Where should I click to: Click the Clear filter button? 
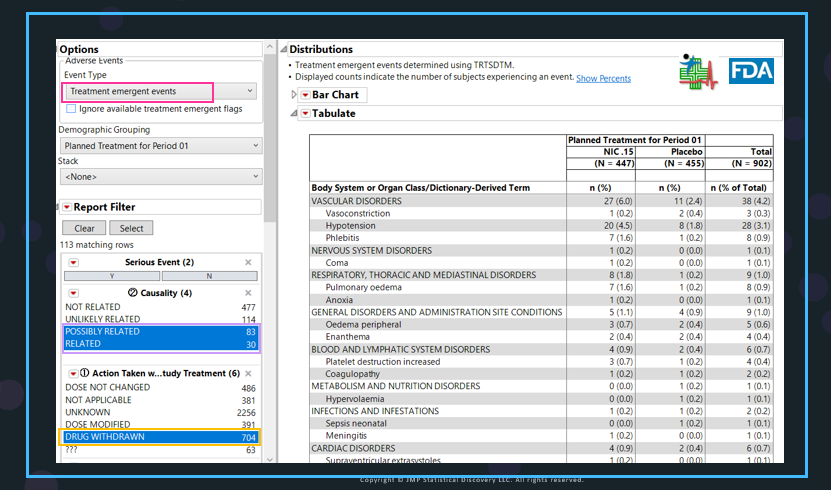pos(84,228)
